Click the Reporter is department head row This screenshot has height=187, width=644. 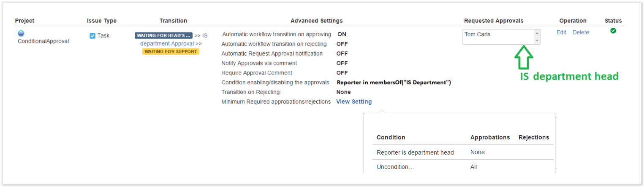pos(415,152)
